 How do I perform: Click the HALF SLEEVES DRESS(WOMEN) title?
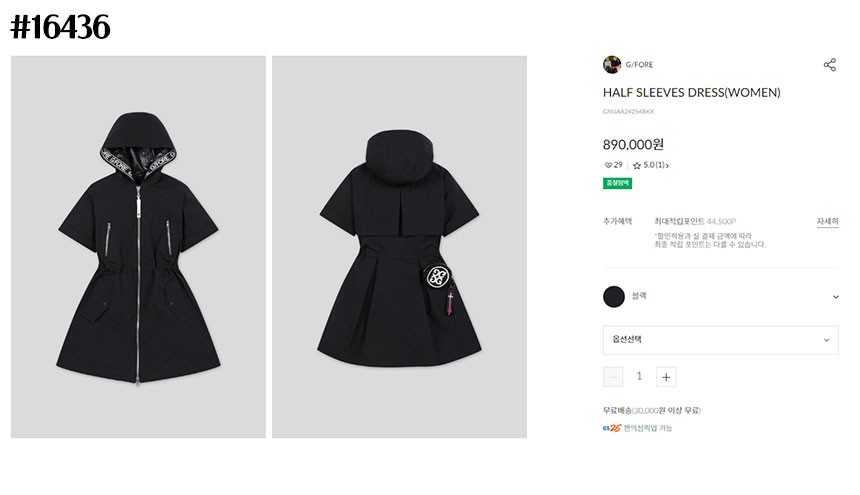pos(691,93)
